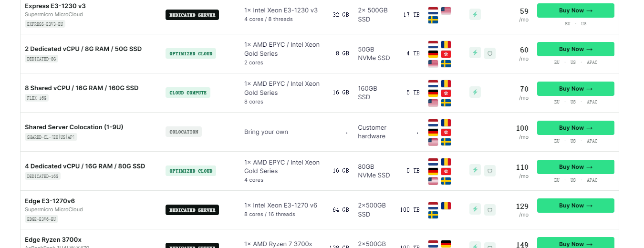Viewport: 644px width, 248px height.
Task: Click the EXPRESS-E3V3-EU product code tag
Action: (45, 24)
